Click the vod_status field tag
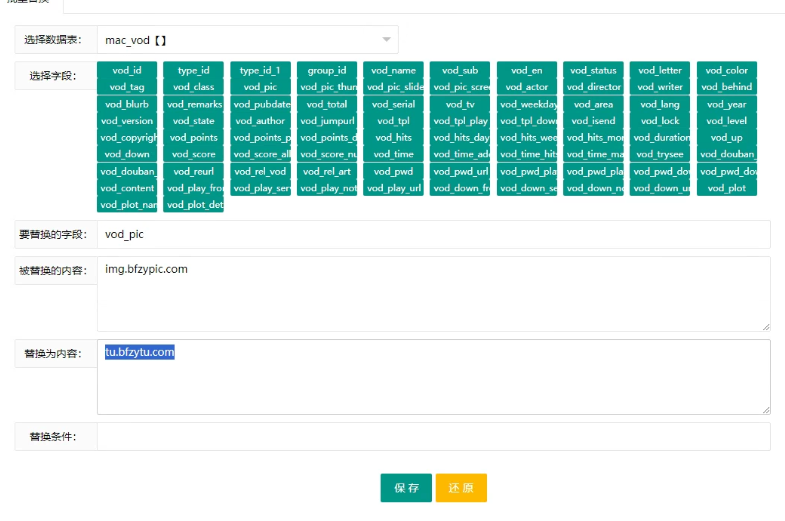The width and height of the screenshot is (785, 521). (x=593, y=70)
